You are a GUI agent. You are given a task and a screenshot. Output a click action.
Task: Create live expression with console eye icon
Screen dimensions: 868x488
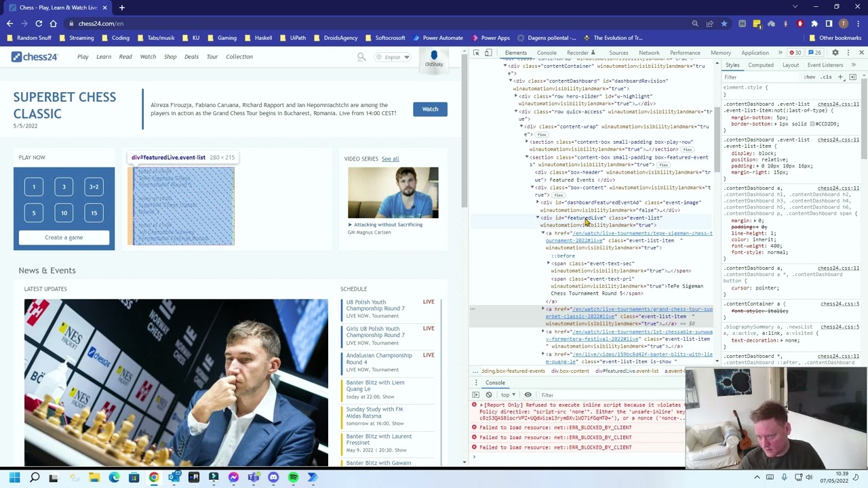[x=528, y=394]
